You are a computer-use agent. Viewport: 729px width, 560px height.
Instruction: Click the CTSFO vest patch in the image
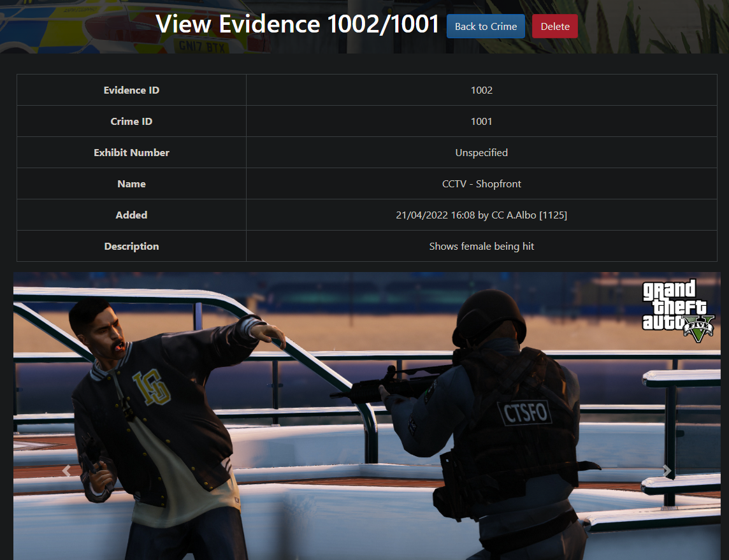526,413
